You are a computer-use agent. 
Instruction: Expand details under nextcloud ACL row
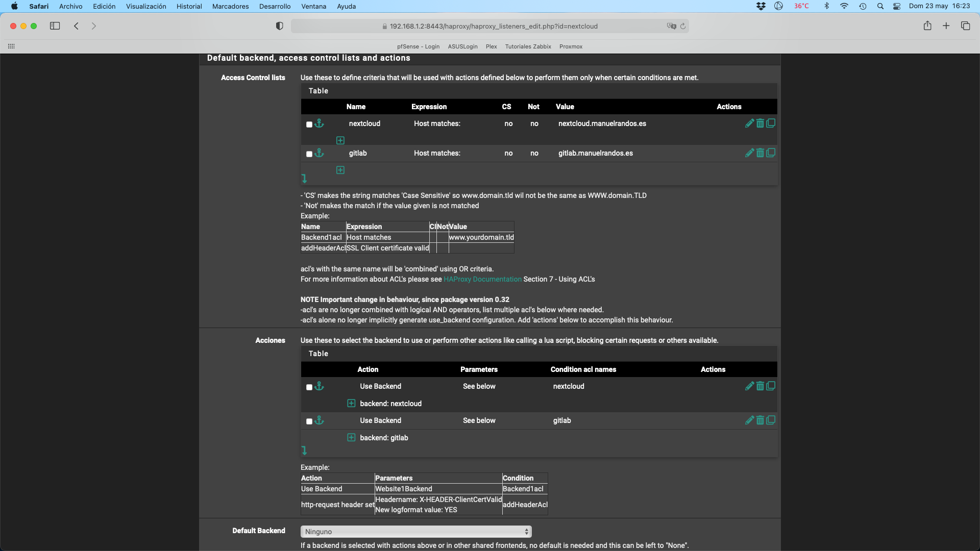tap(340, 140)
